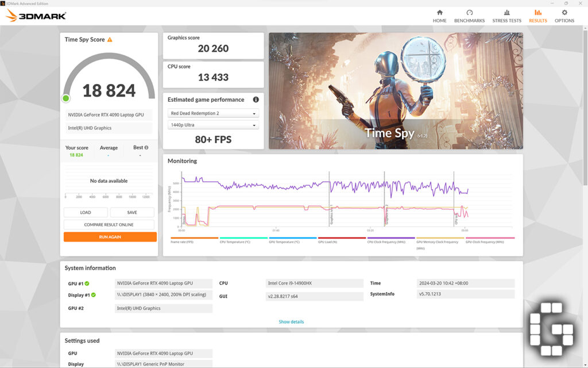This screenshot has height=368, width=588.
Task: Click the LOAD button
Action: [86, 212]
